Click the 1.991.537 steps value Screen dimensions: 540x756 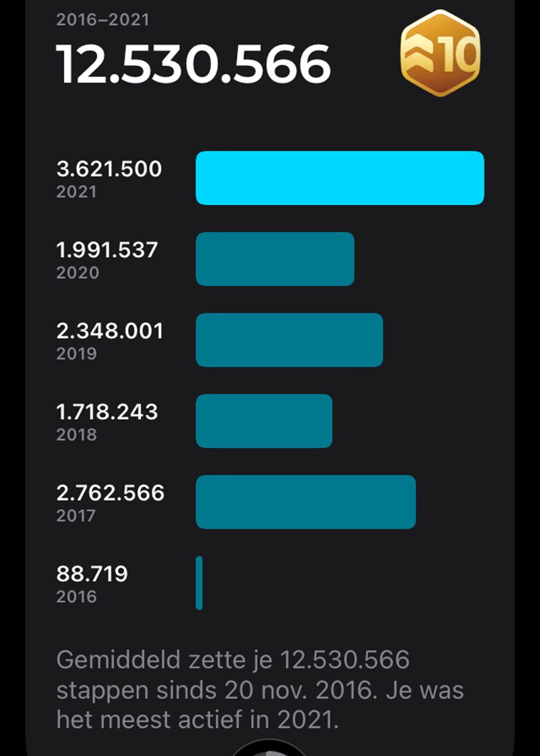[107, 250]
